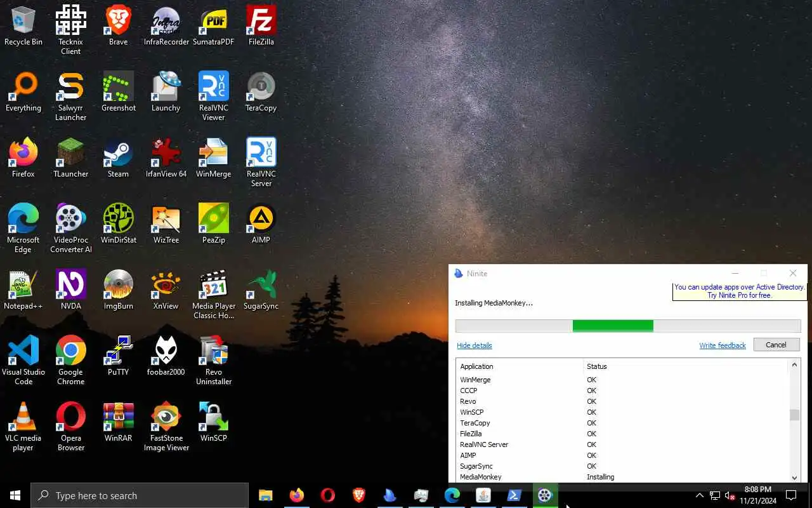Open Firefox desktop shortcut
This screenshot has height=508, width=812.
(23, 159)
